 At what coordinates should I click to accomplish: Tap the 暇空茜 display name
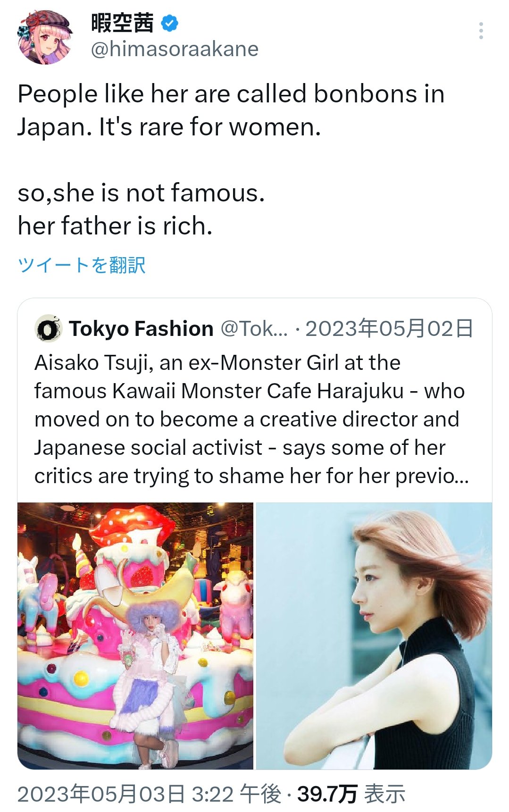click(x=122, y=23)
